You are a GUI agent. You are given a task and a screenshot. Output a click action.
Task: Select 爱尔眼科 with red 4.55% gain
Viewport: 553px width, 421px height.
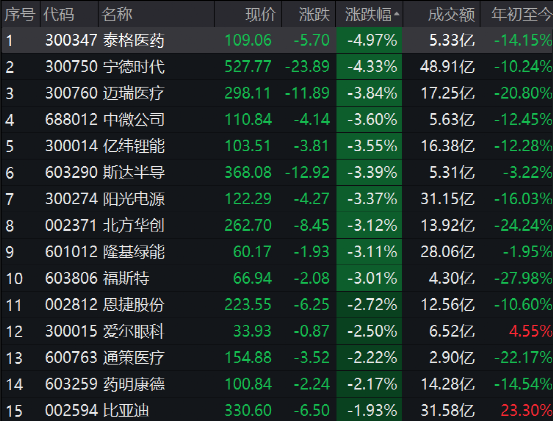tap(277, 331)
